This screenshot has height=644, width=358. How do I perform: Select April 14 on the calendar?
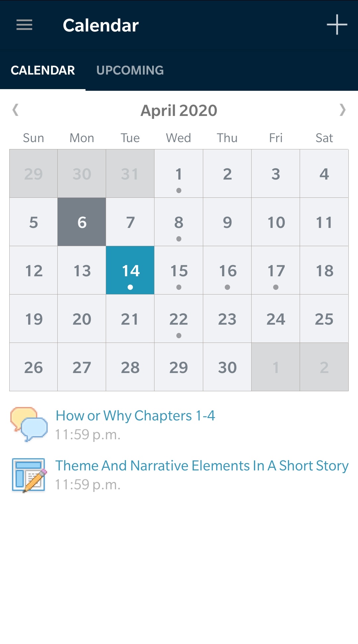click(130, 270)
